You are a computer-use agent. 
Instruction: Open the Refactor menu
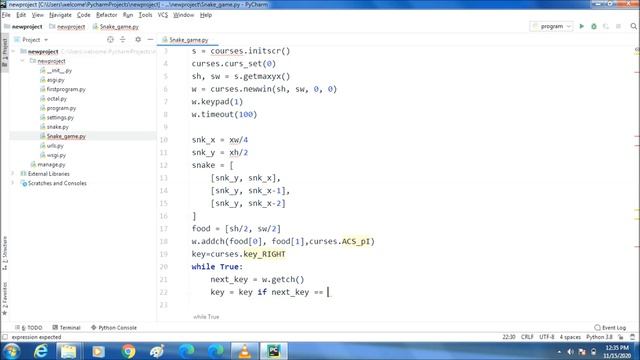point(107,15)
